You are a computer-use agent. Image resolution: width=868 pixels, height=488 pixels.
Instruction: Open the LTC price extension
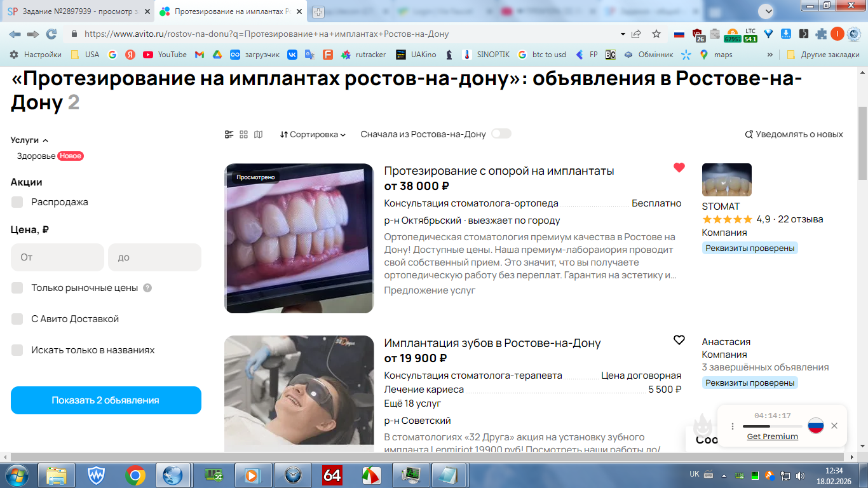[750, 34]
